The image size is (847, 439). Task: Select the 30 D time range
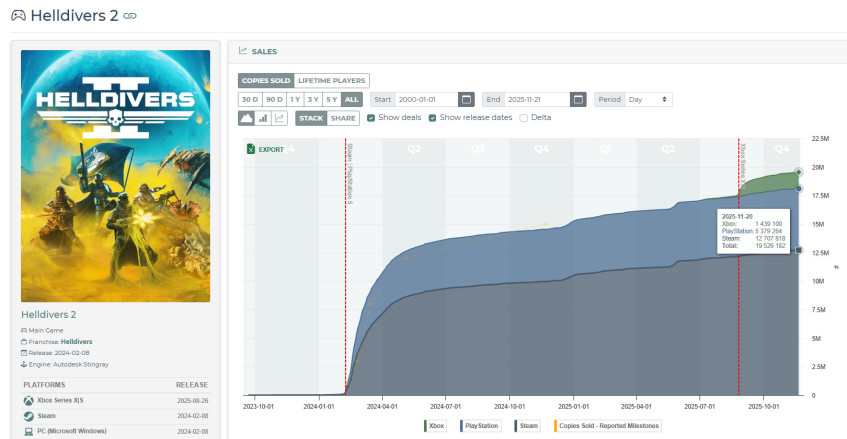tap(249, 99)
